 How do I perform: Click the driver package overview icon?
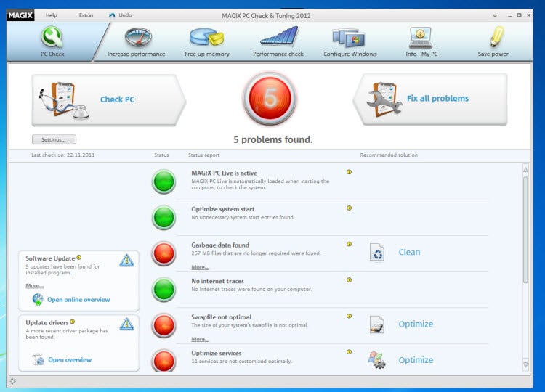click(x=38, y=359)
